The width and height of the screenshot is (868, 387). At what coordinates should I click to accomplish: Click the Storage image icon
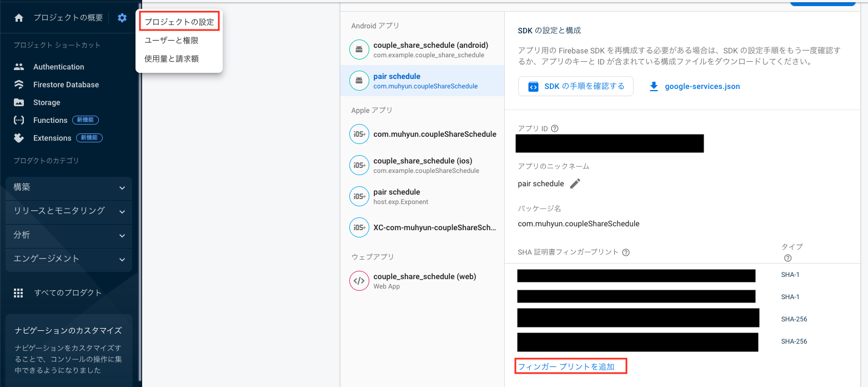[x=19, y=102]
